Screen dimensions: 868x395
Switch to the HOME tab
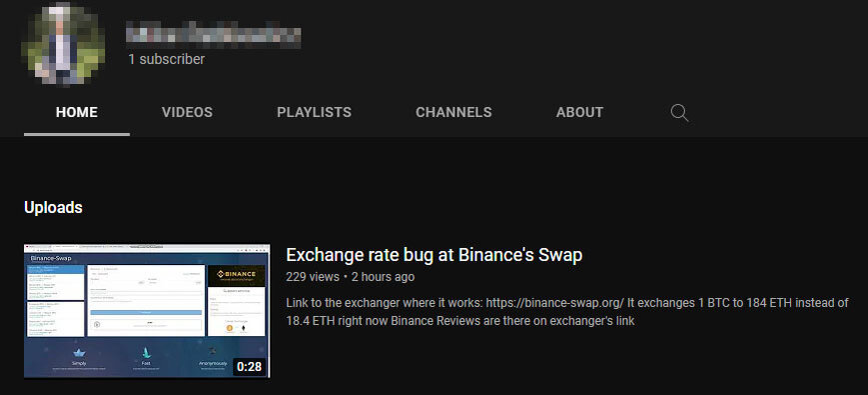click(76, 112)
